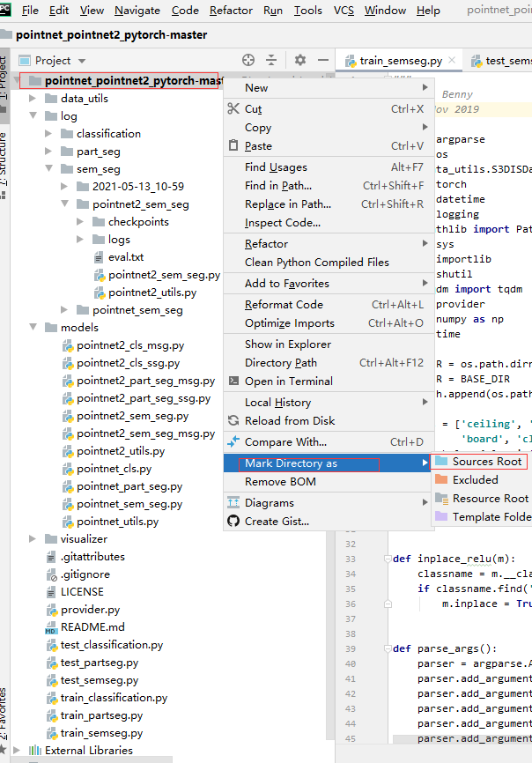This screenshot has width=532, height=763.
Task: Open Project panel settings gear
Action: 300,60
